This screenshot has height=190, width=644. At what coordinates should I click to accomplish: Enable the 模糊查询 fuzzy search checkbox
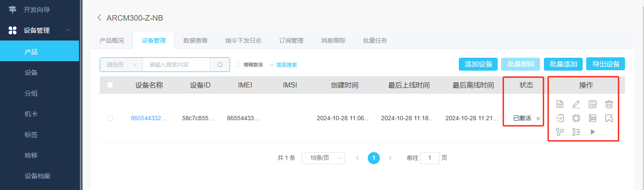pyautogui.click(x=238, y=65)
